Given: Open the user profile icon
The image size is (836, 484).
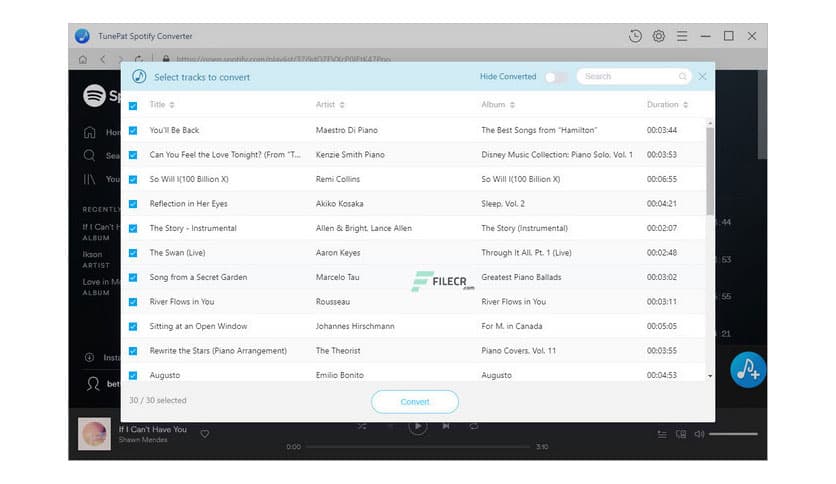Looking at the screenshot, I should click(93, 384).
